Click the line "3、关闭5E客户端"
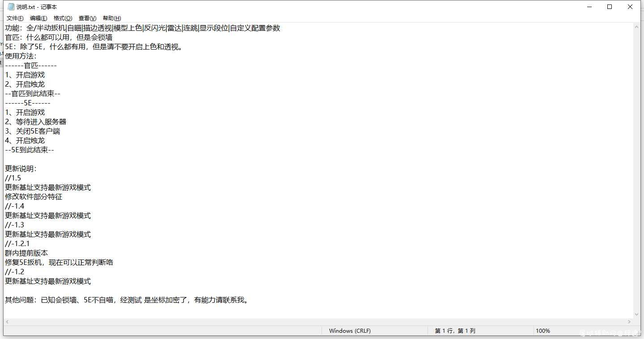 coord(33,131)
